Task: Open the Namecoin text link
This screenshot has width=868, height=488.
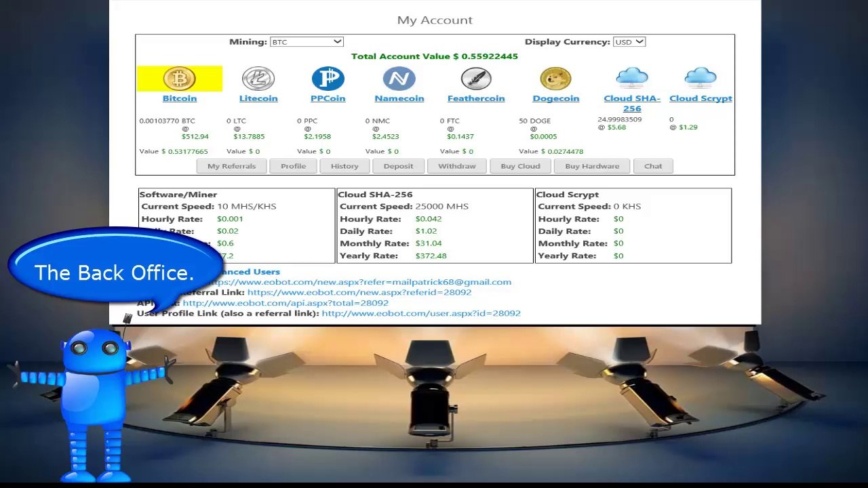Action: click(399, 98)
